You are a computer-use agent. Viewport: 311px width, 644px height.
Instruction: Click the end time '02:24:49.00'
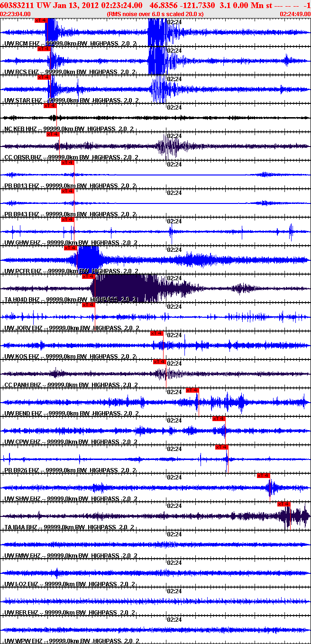[x=295, y=14]
